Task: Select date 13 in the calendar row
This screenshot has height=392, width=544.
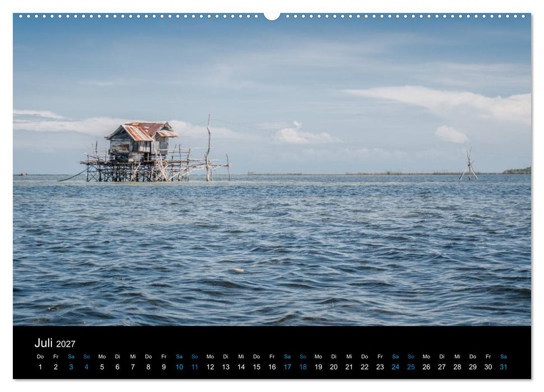Action: tap(226, 367)
